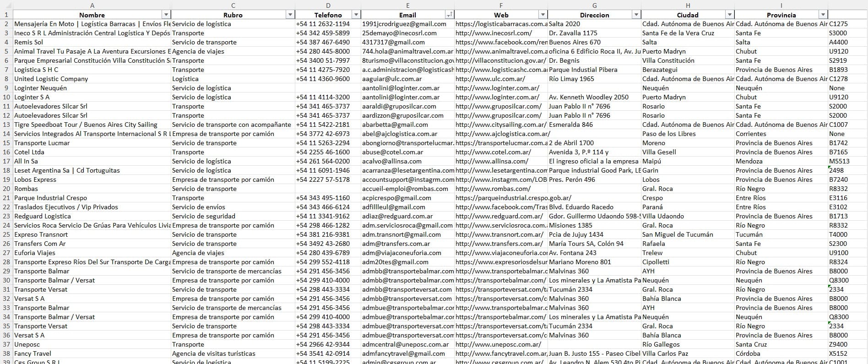This screenshot has height=364, width=868.
Task: Open the Nombre column filter dropdown
Action: pyautogui.click(x=166, y=15)
